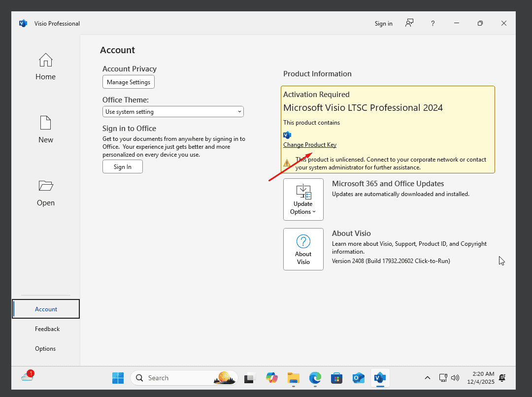Launch Outlook from the taskbar
This screenshot has height=397, width=532.
coord(358,378)
